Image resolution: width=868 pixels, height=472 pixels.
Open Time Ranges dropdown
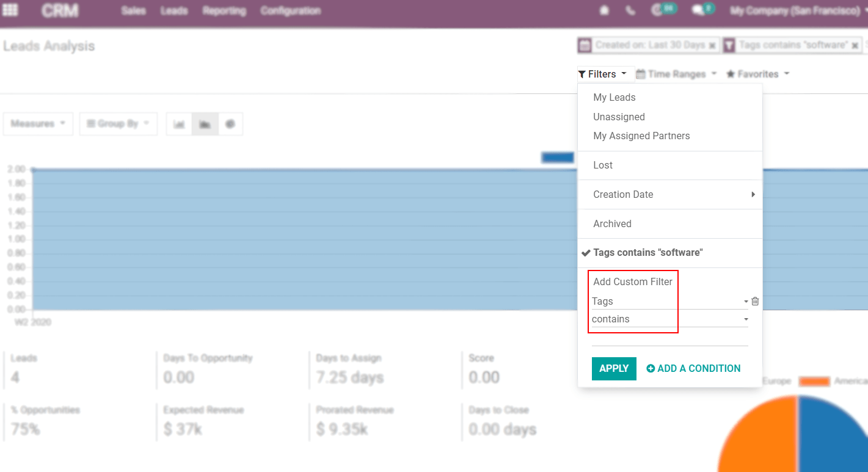tap(676, 74)
